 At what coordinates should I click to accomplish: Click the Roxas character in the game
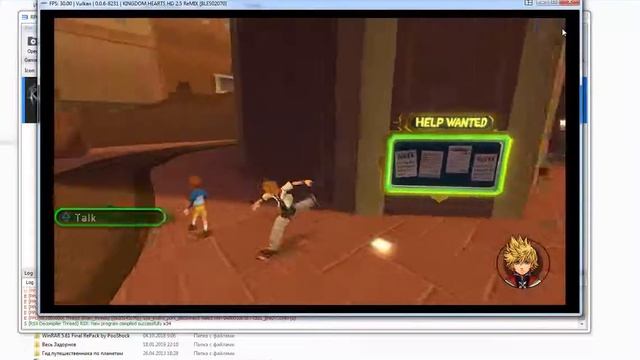284,219
